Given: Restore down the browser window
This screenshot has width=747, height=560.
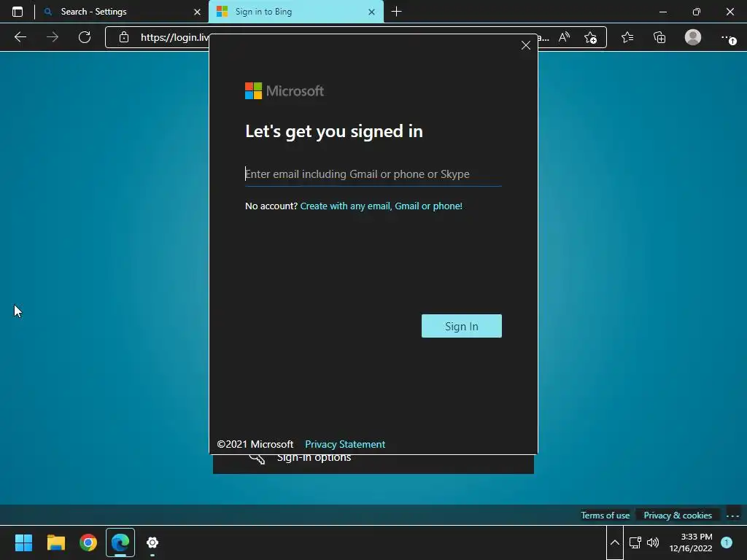Looking at the screenshot, I should 696,12.
